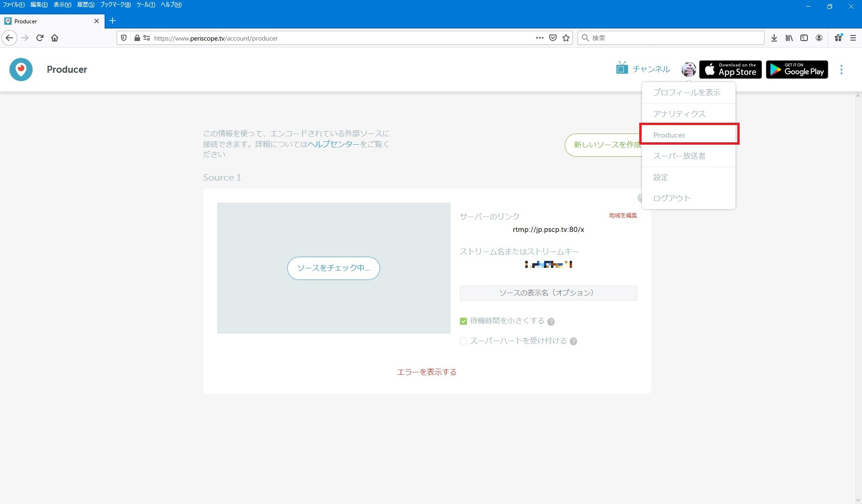
Task: Open the downloads panel
Action: (774, 38)
